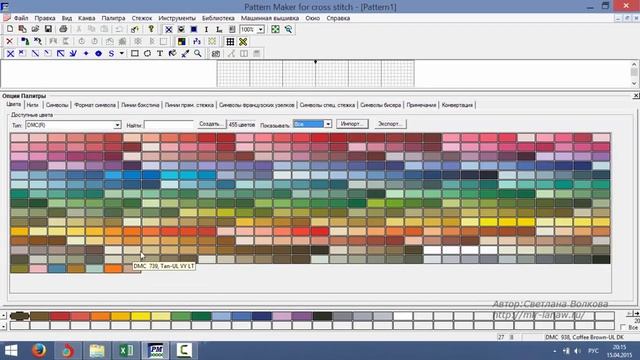
Task: Open the Стежок menu
Action: [142, 18]
